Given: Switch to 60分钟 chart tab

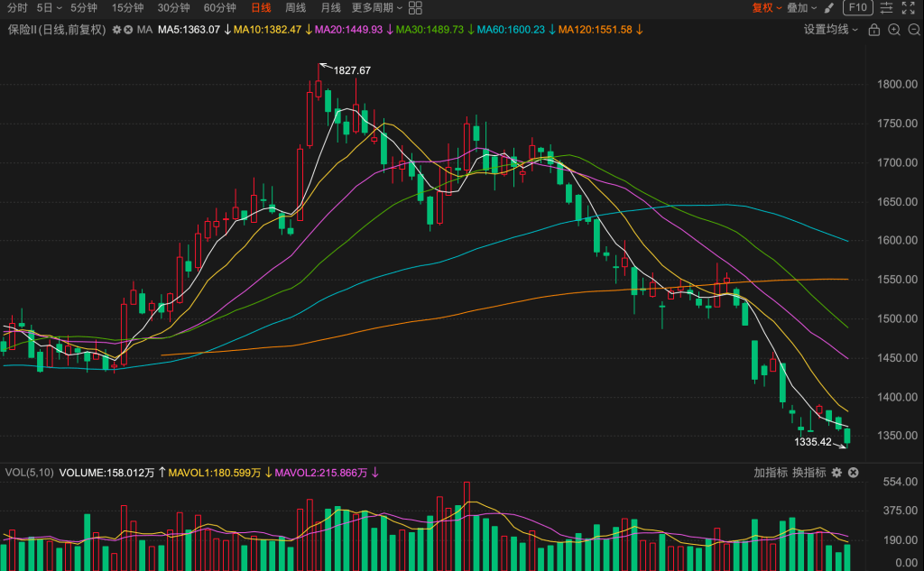Looking at the screenshot, I should [220, 8].
